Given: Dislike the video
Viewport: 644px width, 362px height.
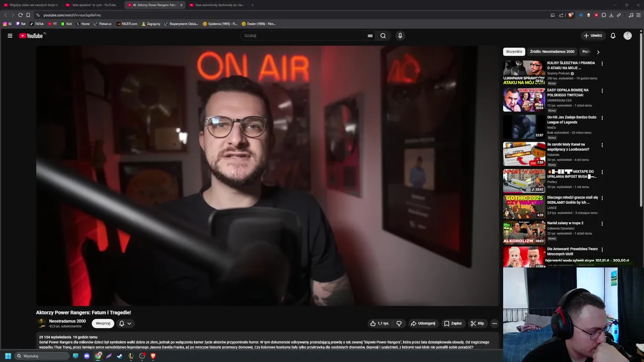Looking at the screenshot, I should (399, 323).
